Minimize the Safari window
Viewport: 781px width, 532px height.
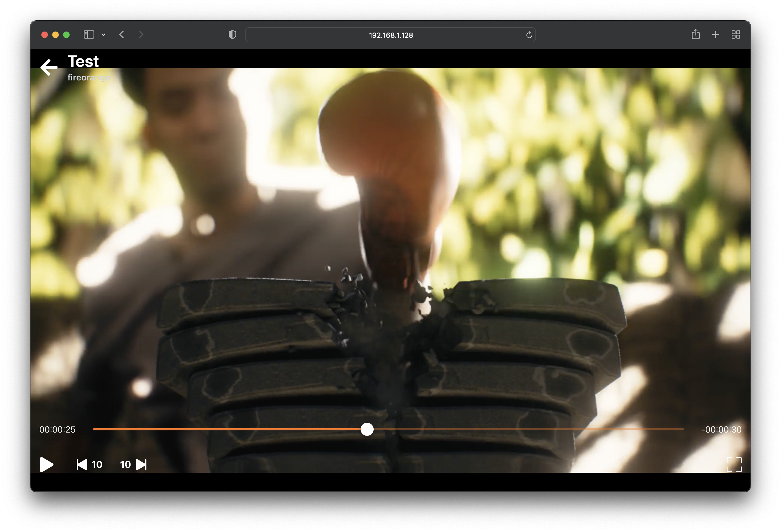tap(55, 35)
